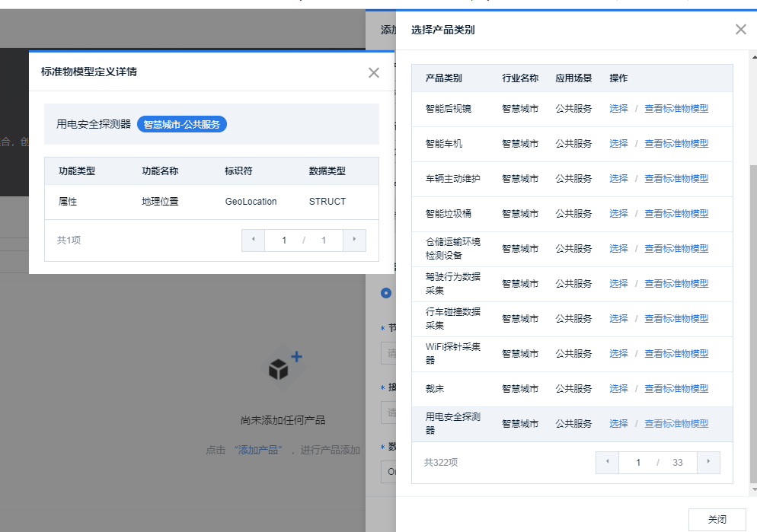Click previous page arrow in model detail dialog
The height and width of the screenshot is (532, 757).
[253, 241]
